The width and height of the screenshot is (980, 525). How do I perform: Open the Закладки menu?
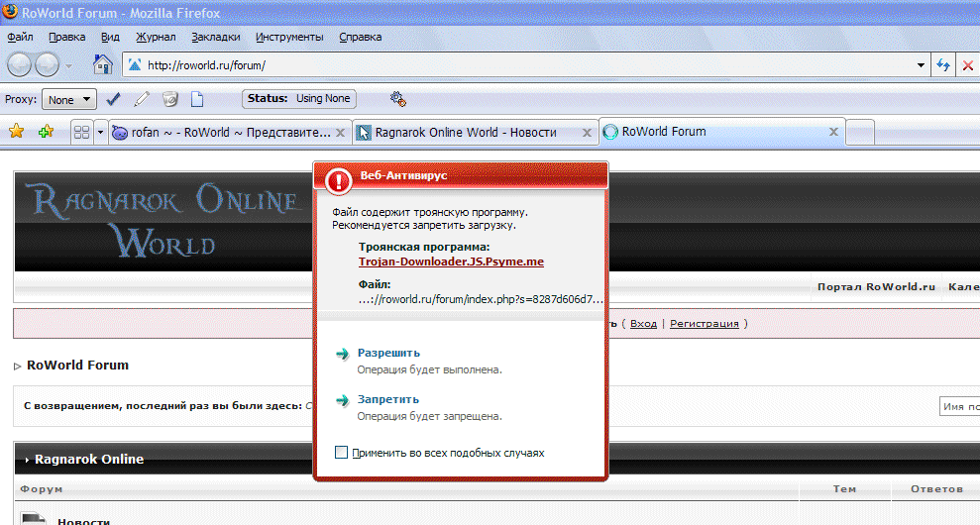point(216,37)
